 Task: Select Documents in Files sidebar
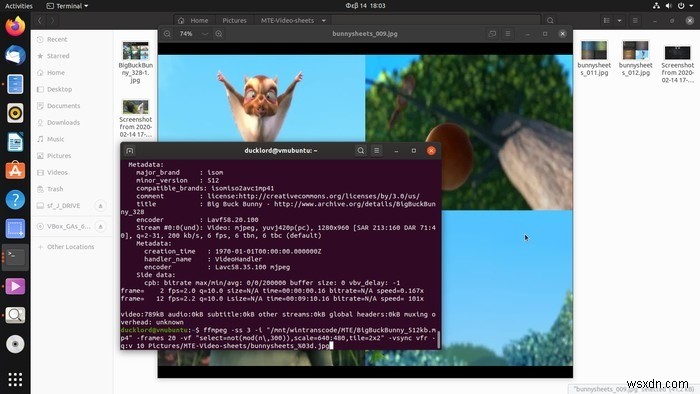click(71, 106)
